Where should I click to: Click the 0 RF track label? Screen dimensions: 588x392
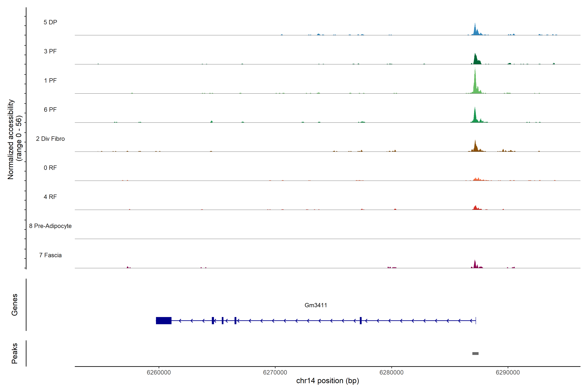coord(50,168)
